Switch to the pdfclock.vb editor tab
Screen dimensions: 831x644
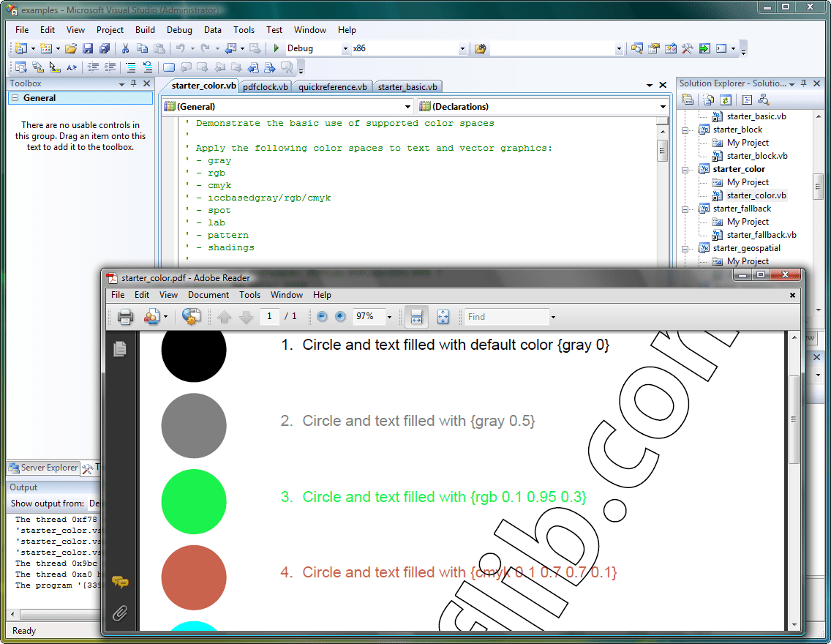tap(266, 86)
